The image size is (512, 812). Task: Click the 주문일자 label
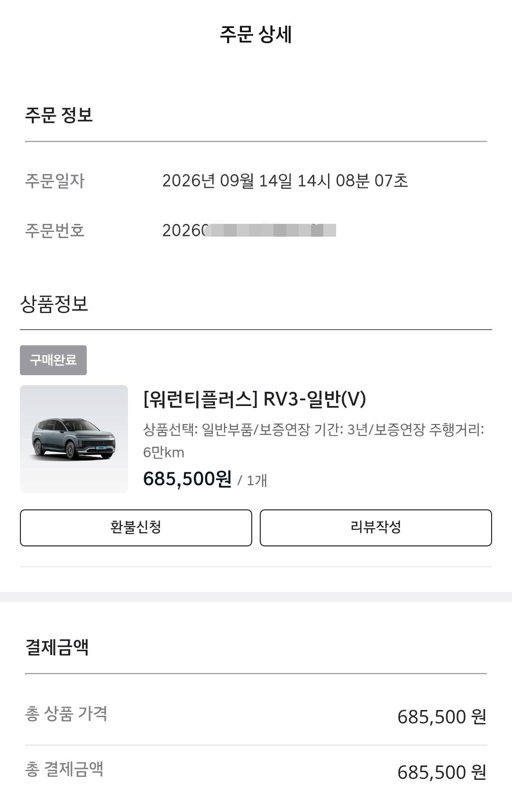point(55,181)
